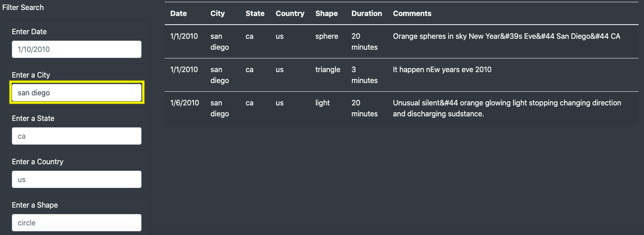Click the light shape cell
The height and width of the screenshot is (235, 644).
322,103
